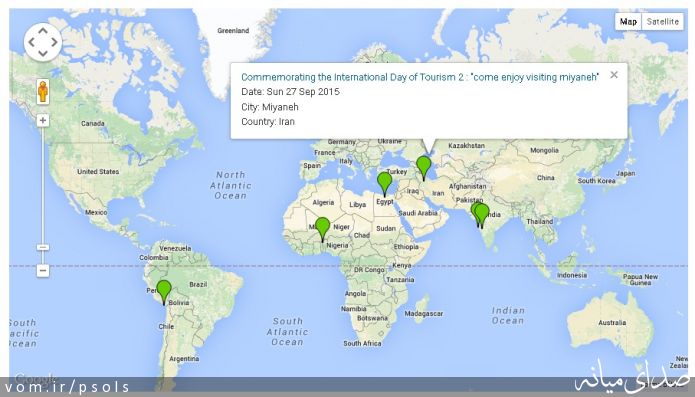Click the South Atlantic Ocean label

tap(287, 331)
